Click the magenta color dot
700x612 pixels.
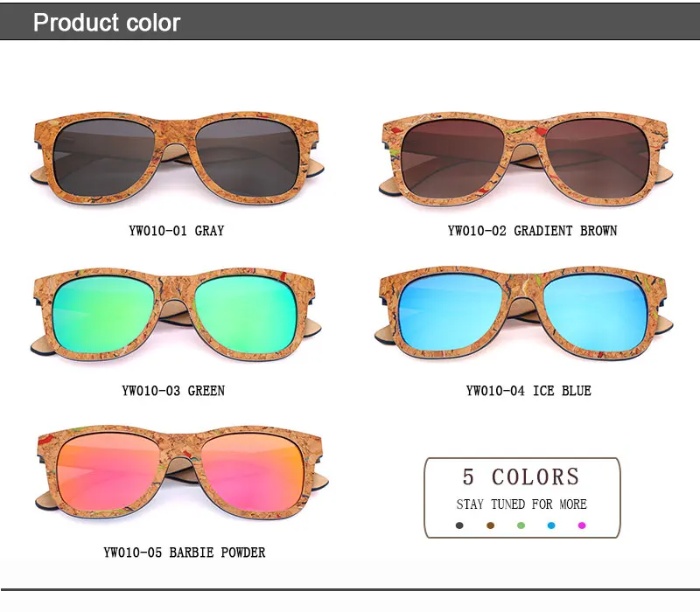pos(582,525)
